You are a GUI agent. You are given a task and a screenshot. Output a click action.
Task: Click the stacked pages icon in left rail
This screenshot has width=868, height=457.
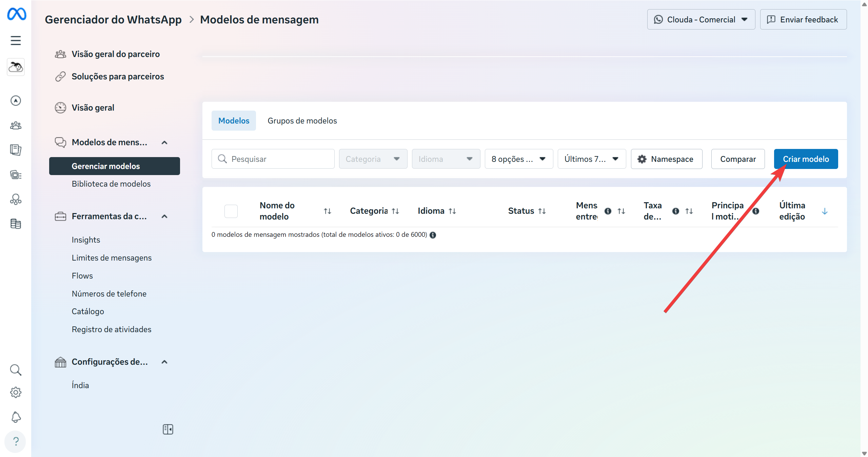(x=16, y=150)
